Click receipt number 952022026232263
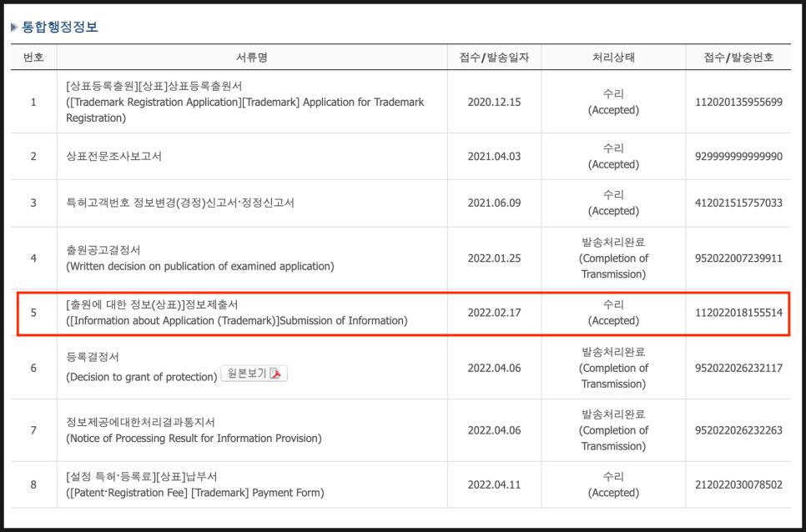Screen dimensions: 806x532 coord(738,430)
